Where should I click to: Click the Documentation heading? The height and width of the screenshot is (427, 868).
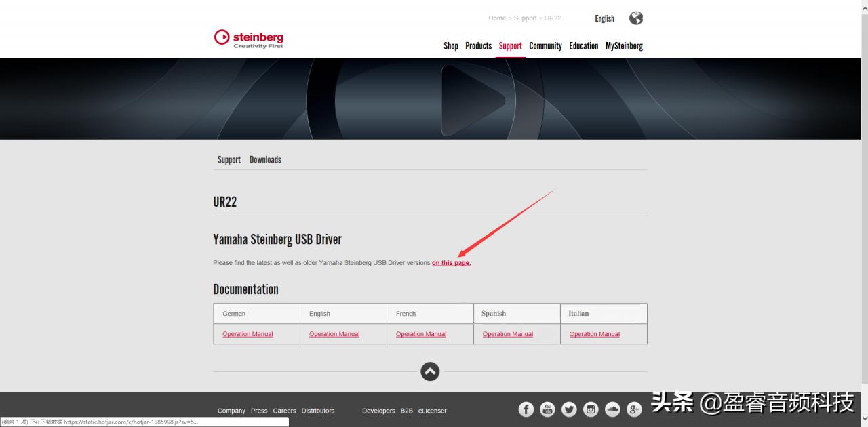(245, 289)
